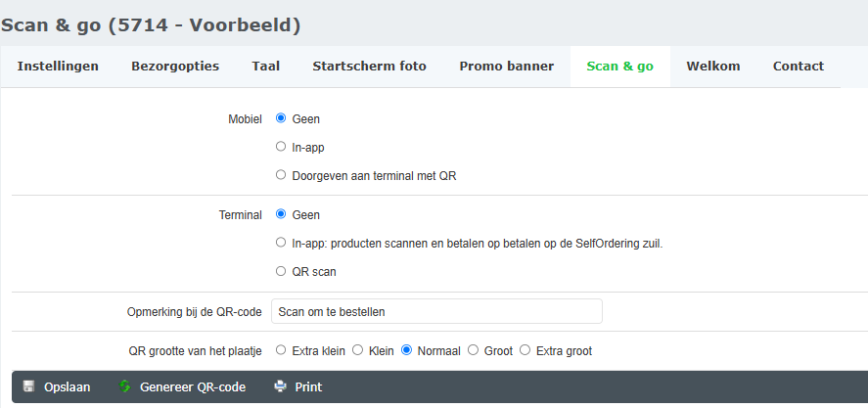Click the Genereer QR-code button
Image resolution: width=868 pixels, height=408 pixels.
tap(192, 386)
